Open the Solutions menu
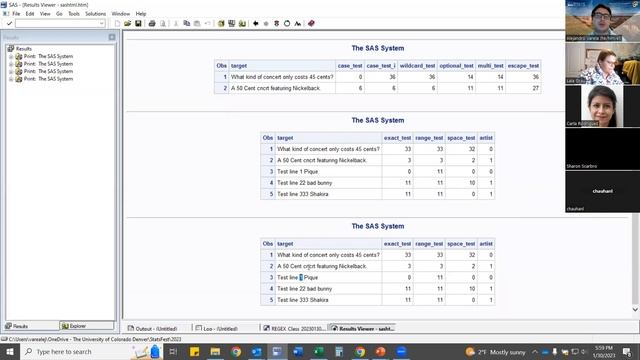This screenshot has height=360, width=640. point(96,14)
